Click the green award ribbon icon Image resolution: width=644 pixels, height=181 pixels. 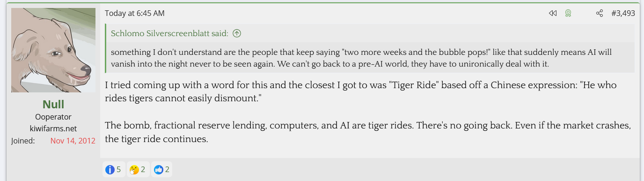(568, 14)
